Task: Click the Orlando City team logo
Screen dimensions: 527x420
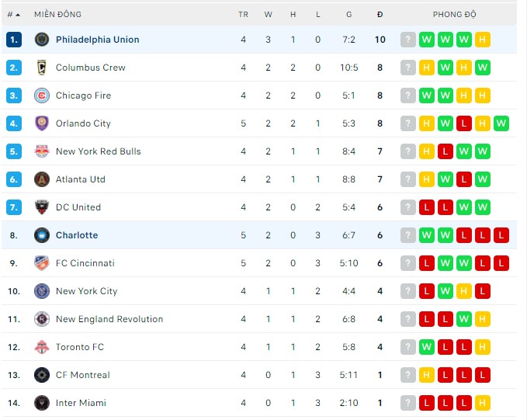Action: click(x=42, y=123)
